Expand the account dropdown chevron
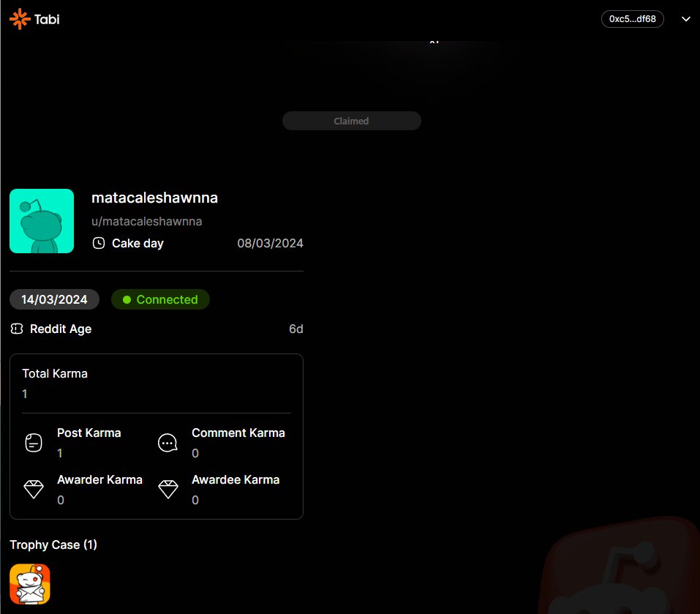700x614 pixels. coord(685,19)
